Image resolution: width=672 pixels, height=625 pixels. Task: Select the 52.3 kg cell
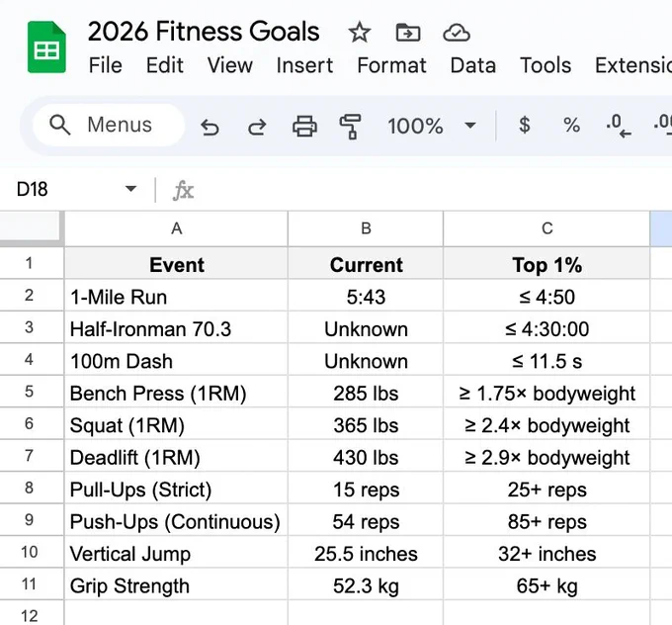[x=366, y=583]
